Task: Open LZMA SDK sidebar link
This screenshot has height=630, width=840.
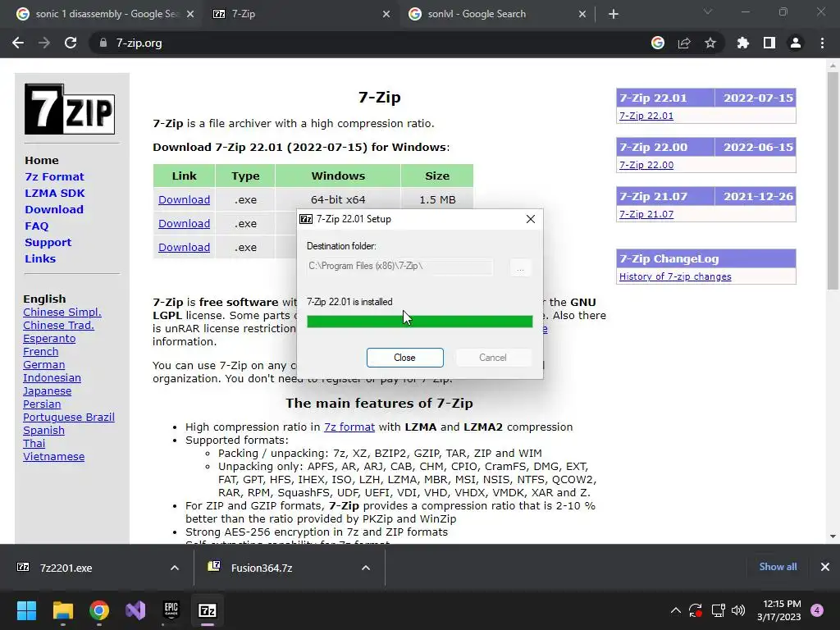Action: pos(55,193)
